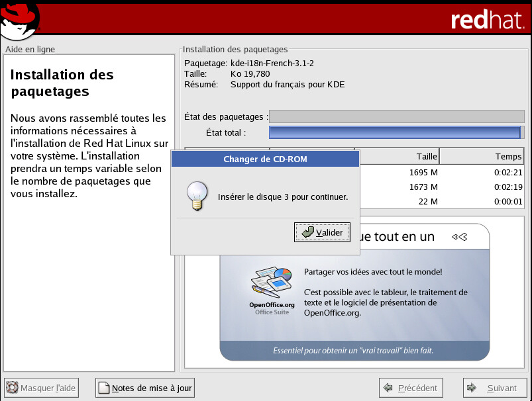532x401 pixels.
Task: Click the Installation des paquetages help heading
Action: (62, 83)
